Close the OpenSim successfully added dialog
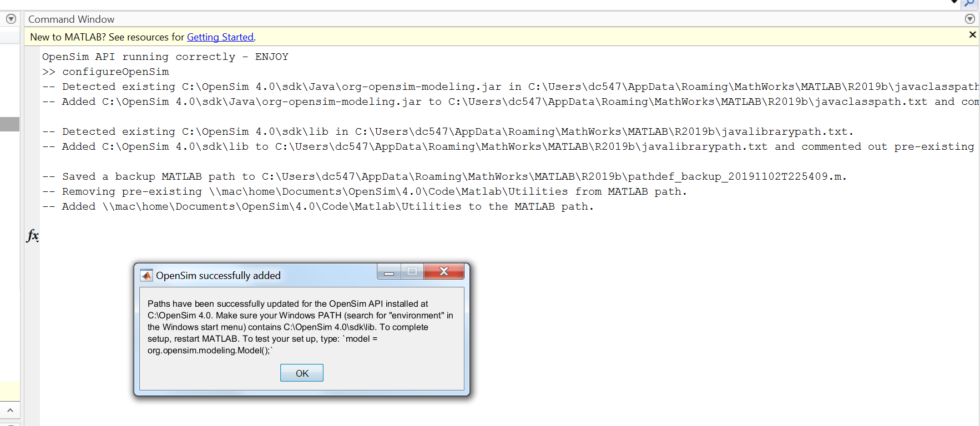 click(444, 271)
